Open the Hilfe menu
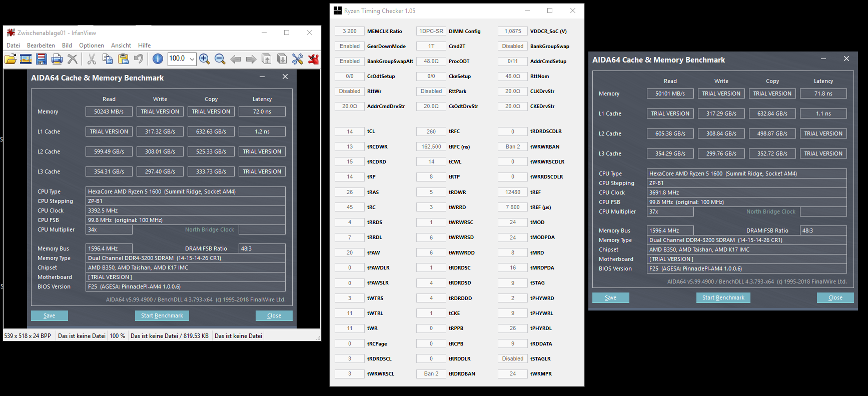The height and width of the screenshot is (396, 868). click(x=145, y=45)
